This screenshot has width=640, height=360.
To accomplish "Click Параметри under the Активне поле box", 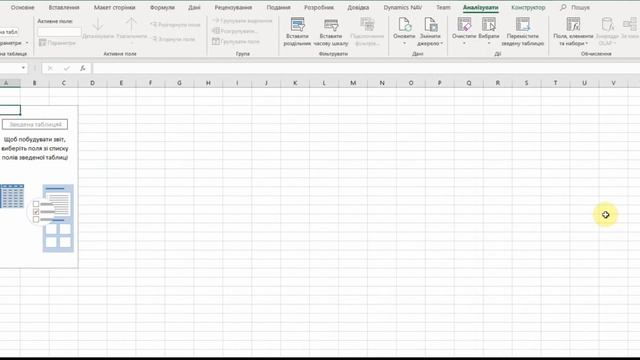I will point(57,42).
